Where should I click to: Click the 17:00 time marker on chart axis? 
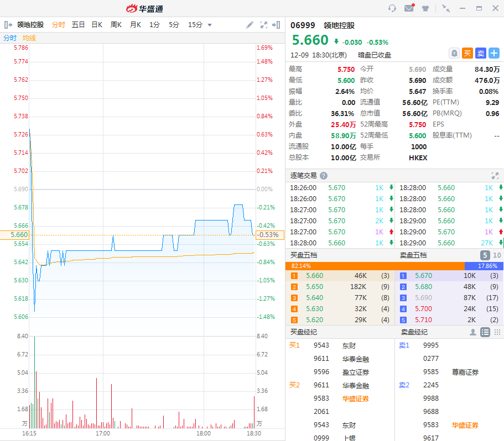103,434
